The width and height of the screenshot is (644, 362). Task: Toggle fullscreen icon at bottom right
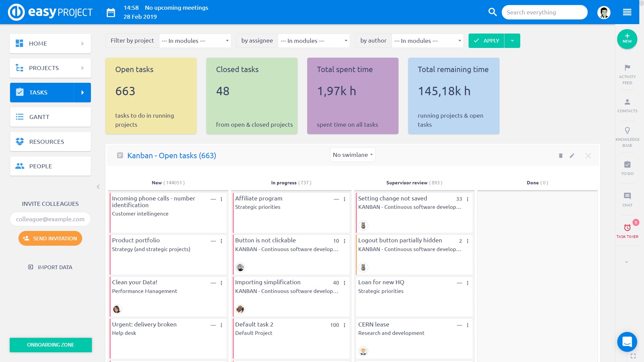click(633, 356)
